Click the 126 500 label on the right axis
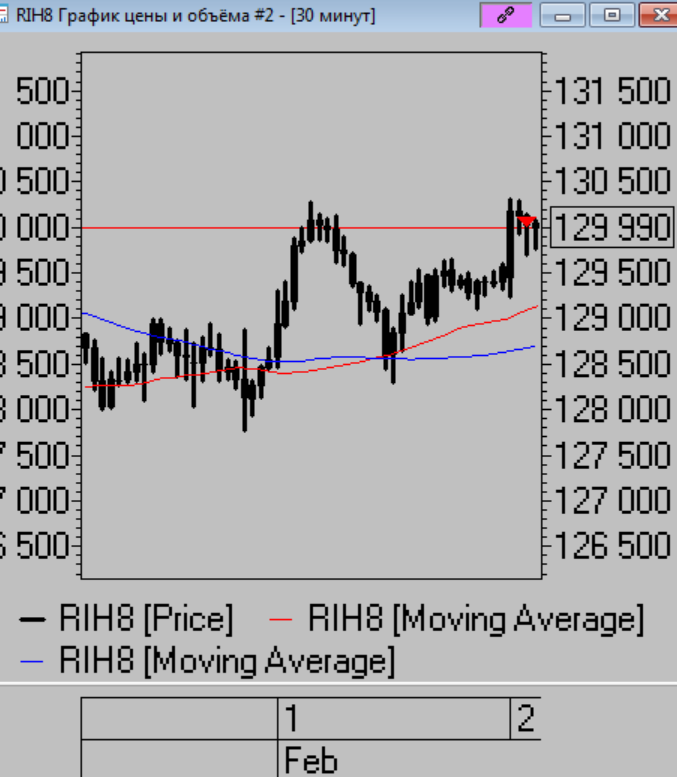This screenshot has height=777, width=677. (x=612, y=546)
